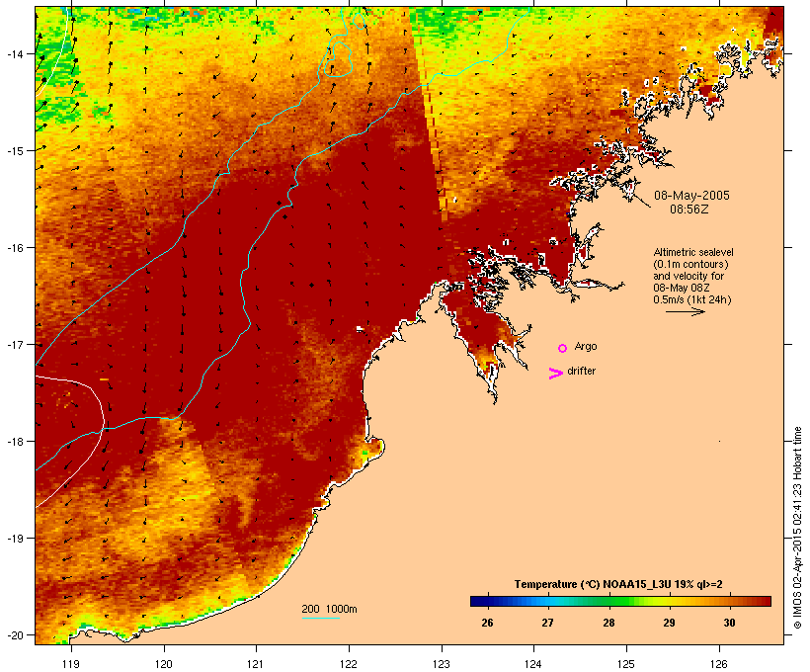
Task: Click the longitude axis label '119'
Action: tap(71, 664)
